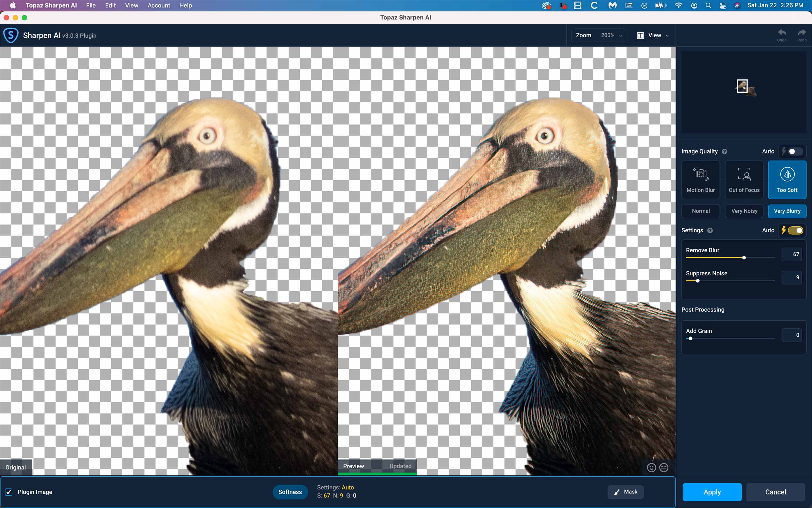Click the Siri menu bar icon
The width and height of the screenshot is (812, 508).
click(737, 5)
